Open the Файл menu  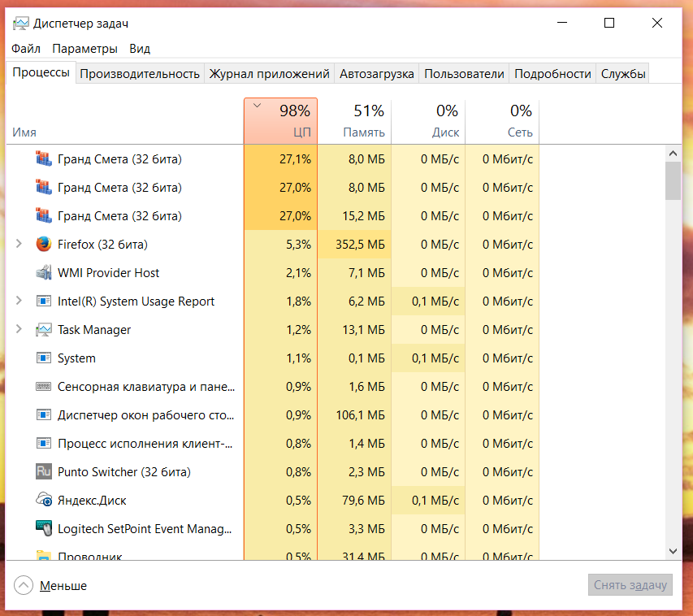pyautogui.click(x=26, y=49)
